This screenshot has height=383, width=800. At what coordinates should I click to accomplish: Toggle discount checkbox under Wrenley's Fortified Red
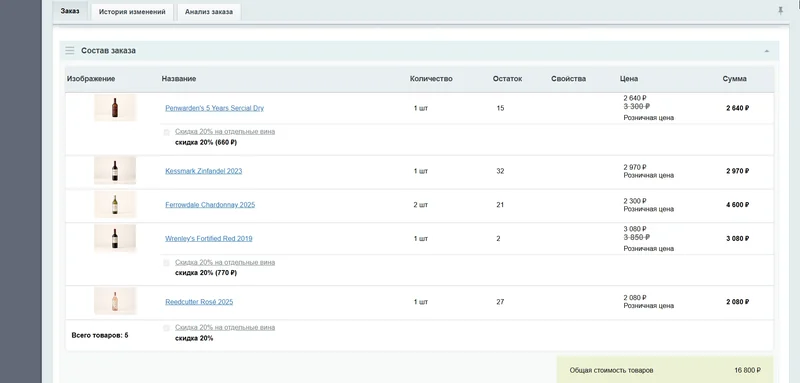point(166,263)
